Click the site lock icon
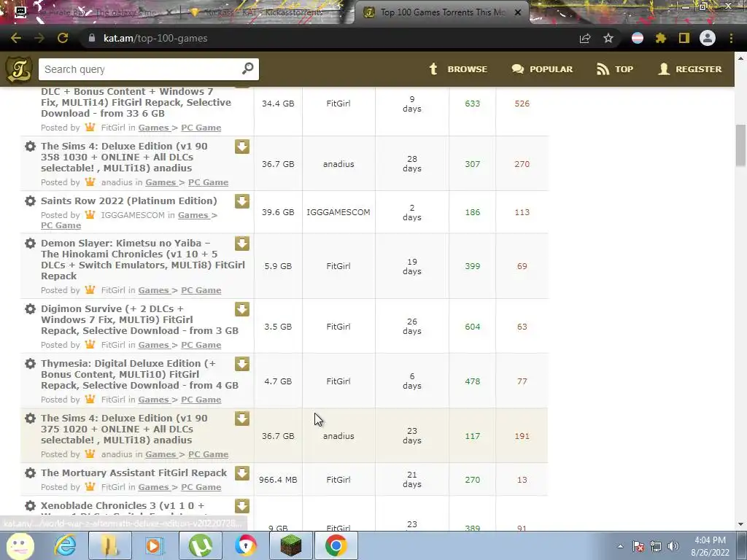Image resolution: width=747 pixels, height=560 pixels. (92, 38)
